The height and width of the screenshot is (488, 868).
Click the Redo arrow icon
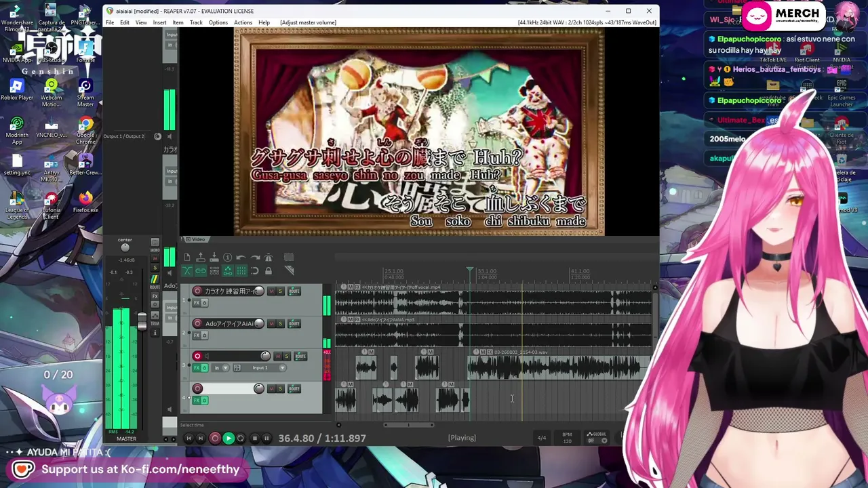[x=255, y=258]
